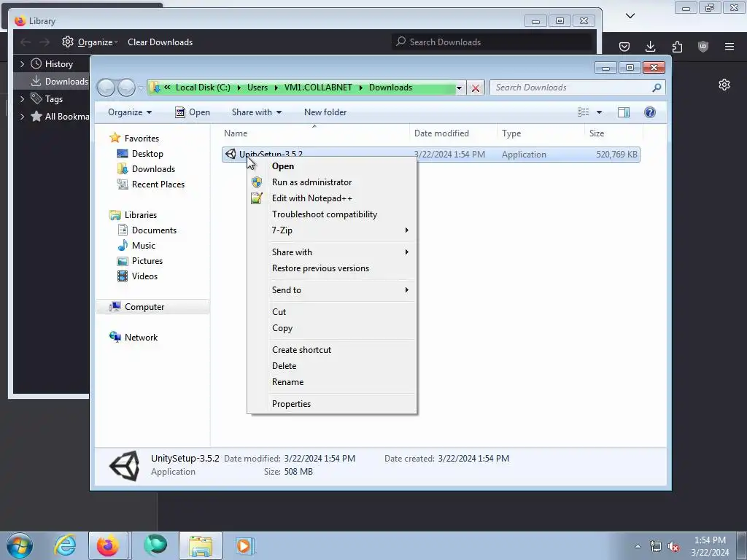This screenshot has height=560, width=747.
Task: Click New folder in Explorer toolbar
Action: [325, 112]
